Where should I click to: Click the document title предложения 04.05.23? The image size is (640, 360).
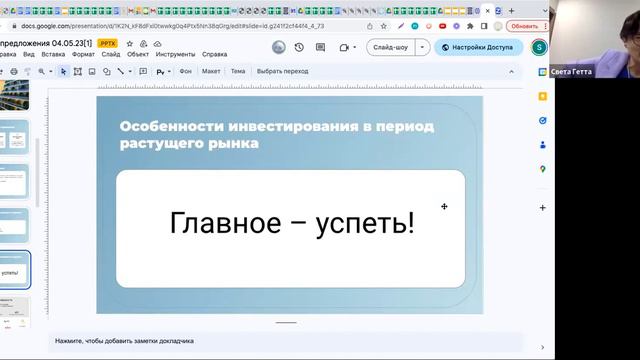point(46,43)
